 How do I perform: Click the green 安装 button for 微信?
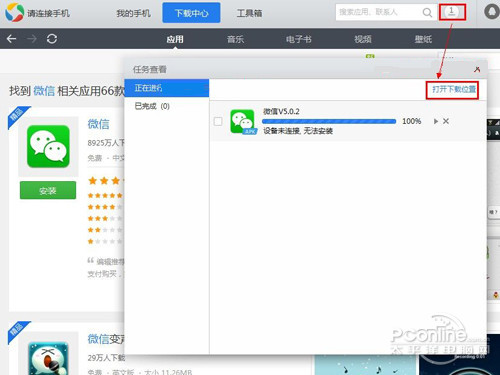pos(48,190)
